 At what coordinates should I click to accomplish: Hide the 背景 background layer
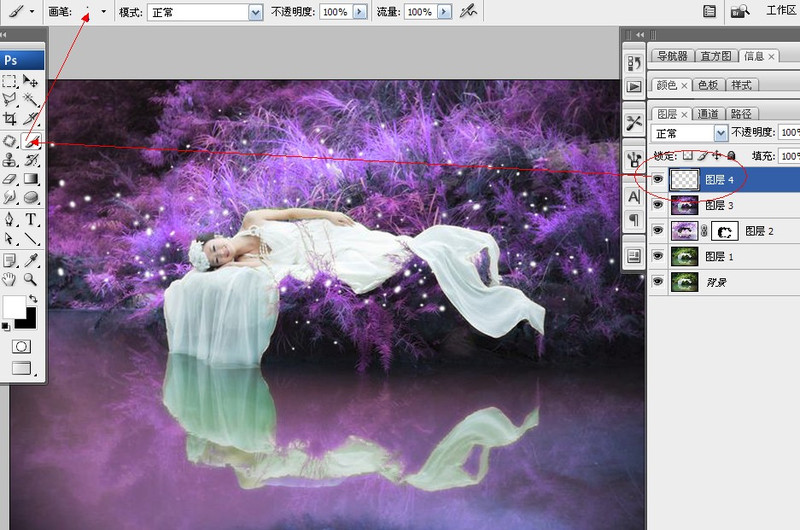click(x=658, y=283)
